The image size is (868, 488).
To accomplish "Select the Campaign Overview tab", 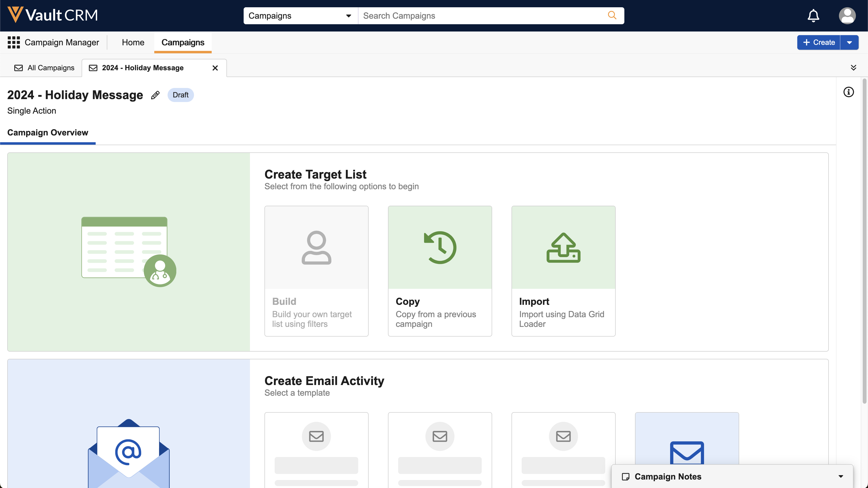I will coord(47,133).
